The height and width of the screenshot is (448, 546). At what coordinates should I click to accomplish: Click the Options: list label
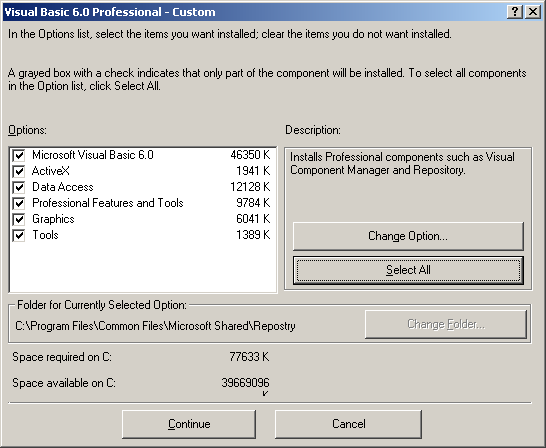click(x=27, y=130)
